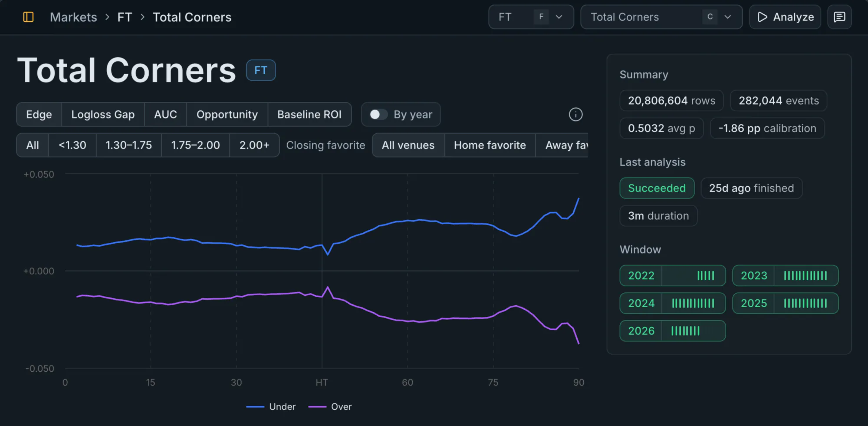Filter closing favorite 1.30–1.75 range
Viewport: 868px width, 426px height.
click(129, 145)
